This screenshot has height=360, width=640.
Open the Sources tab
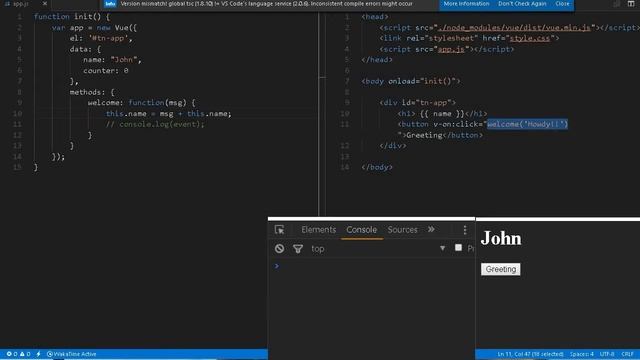(402, 230)
